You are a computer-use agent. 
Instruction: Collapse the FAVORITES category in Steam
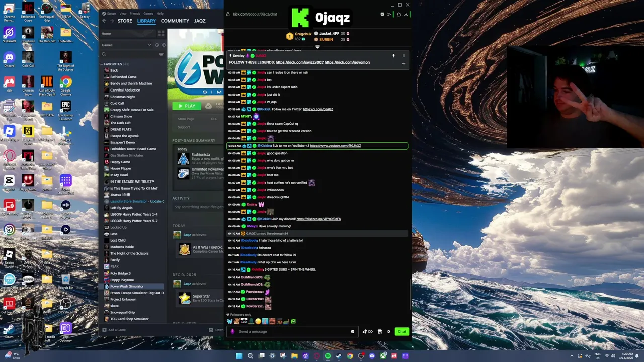[x=102, y=64]
